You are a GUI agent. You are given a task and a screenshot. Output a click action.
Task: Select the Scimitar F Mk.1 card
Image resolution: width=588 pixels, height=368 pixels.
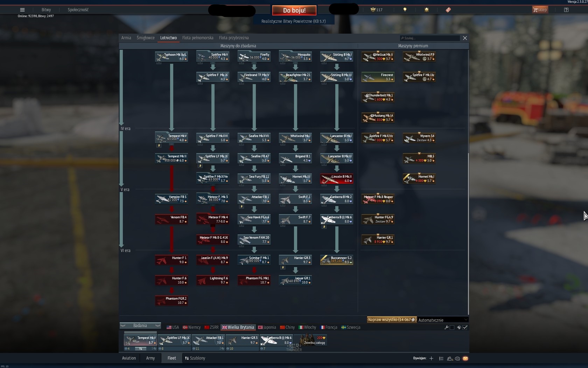tap(254, 260)
